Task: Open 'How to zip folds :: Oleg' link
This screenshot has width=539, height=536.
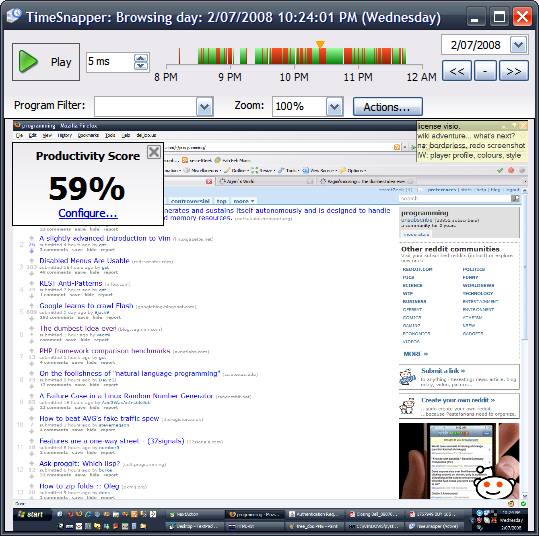Action: pyautogui.click(x=79, y=486)
